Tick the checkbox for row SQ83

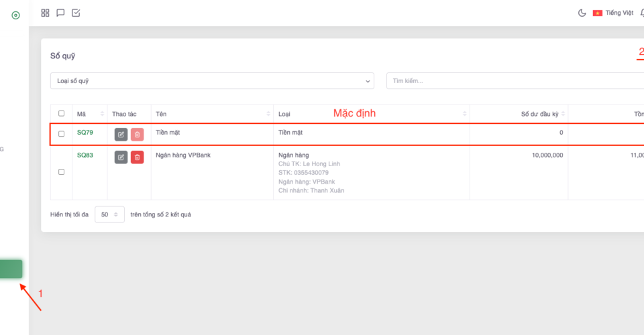click(x=62, y=172)
